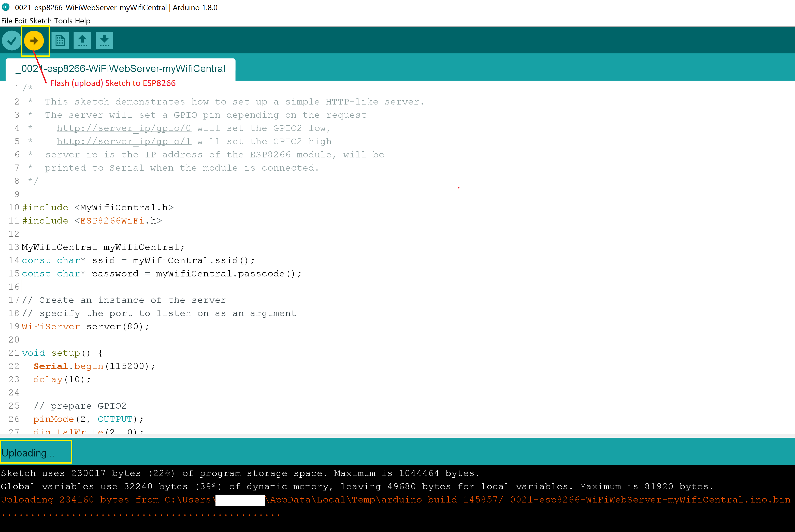
Task: Click the yellow Upload arrow button
Action: 34,41
